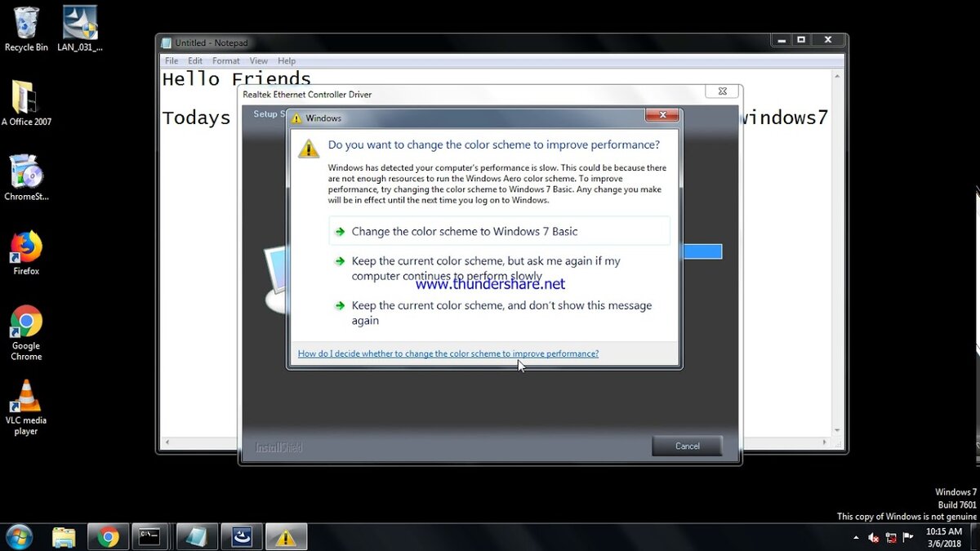980x551 pixels.
Task: Click the yellow warning icon in the dialog
Action: pos(309,148)
